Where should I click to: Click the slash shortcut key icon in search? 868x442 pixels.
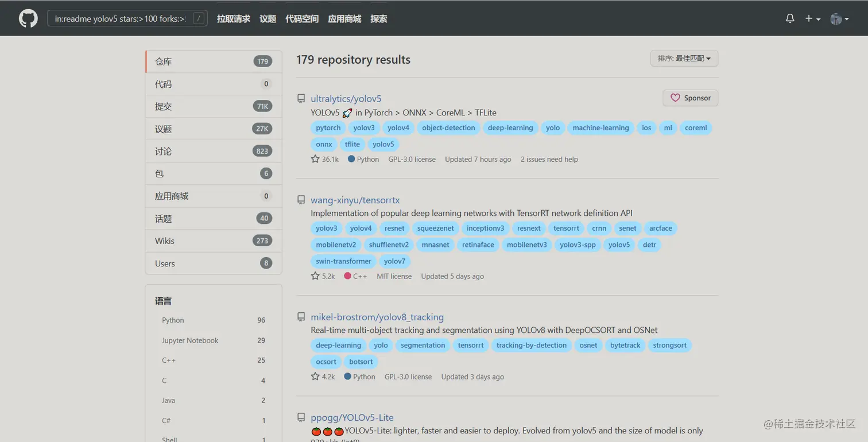199,18
